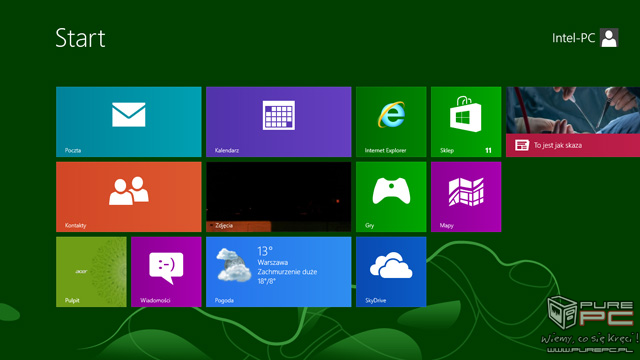Open the Gry games tile
This screenshot has height=360, width=640.
[391, 197]
